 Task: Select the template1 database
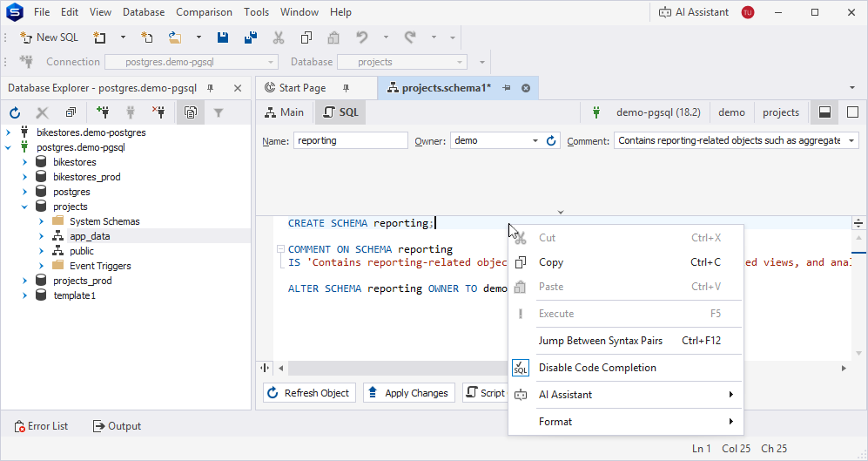click(x=74, y=295)
